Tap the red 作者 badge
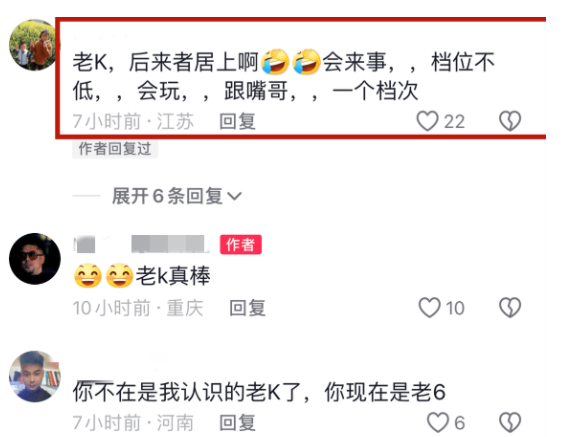The width and height of the screenshot is (588, 437). coord(241,245)
